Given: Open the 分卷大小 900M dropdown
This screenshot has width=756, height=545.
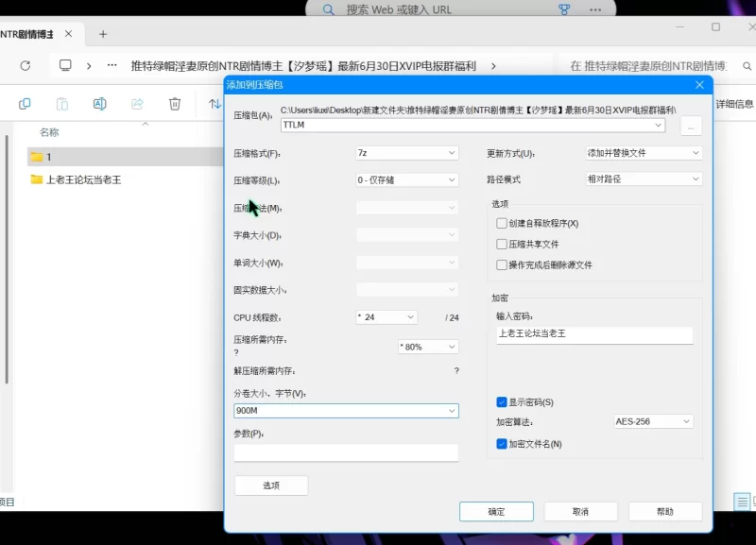Looking at the screenshot, I should point(346,411).
